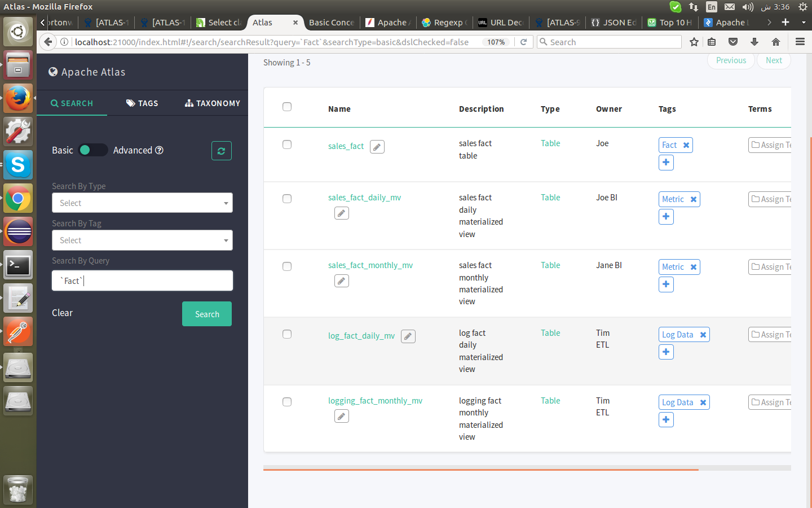Edit logging_fact_monthly_mv using its pencil icon
The width and height of the screenshot is (812, 508).
coord(342,417)
